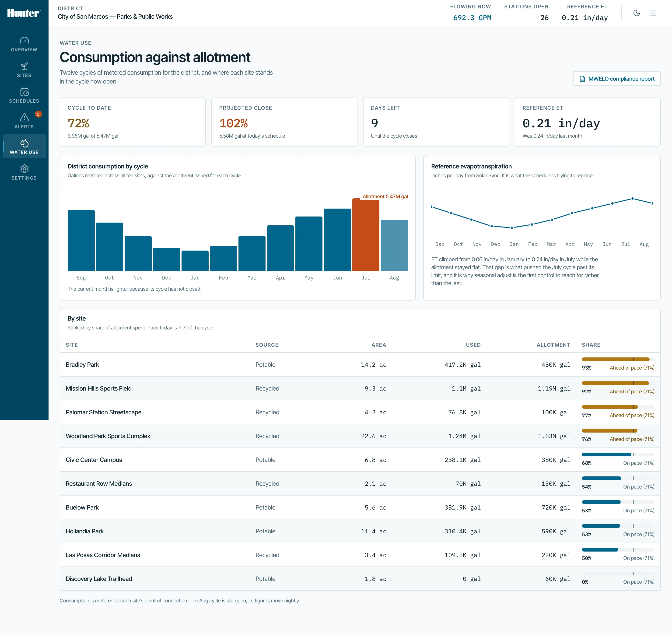The width and height of the screenshot is (672, 636).
Task: Select the Water Use droplet icon
Action: pos(24,143)
